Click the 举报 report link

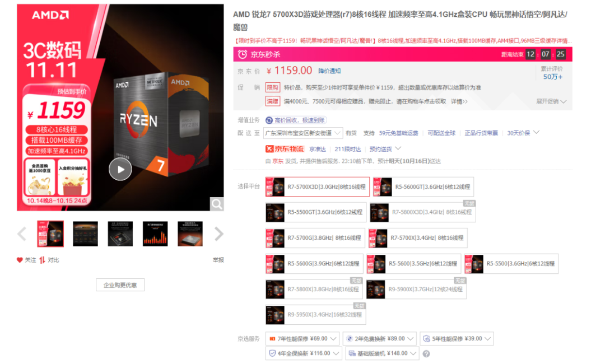(218, 260)
